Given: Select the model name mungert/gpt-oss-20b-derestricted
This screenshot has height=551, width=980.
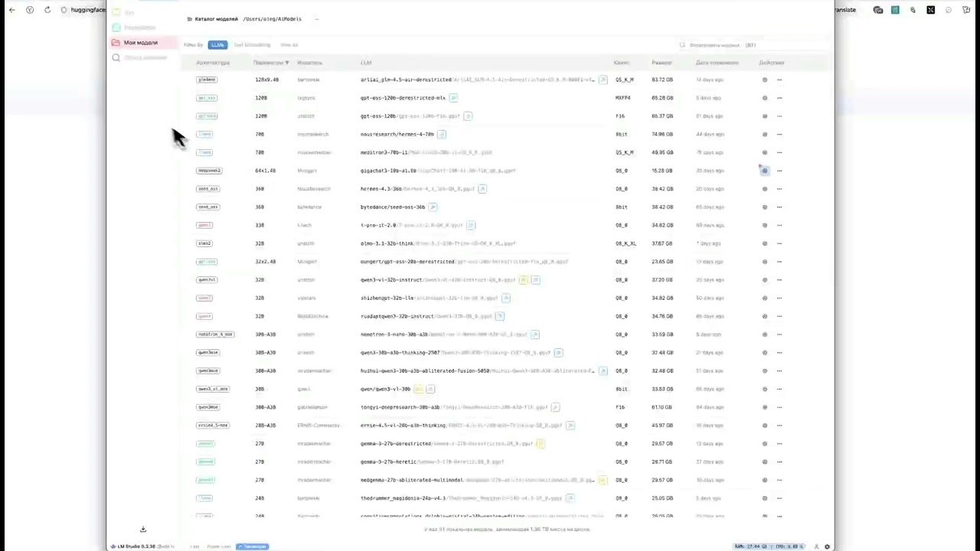Looking at the screenshot, I should [407, 262].
